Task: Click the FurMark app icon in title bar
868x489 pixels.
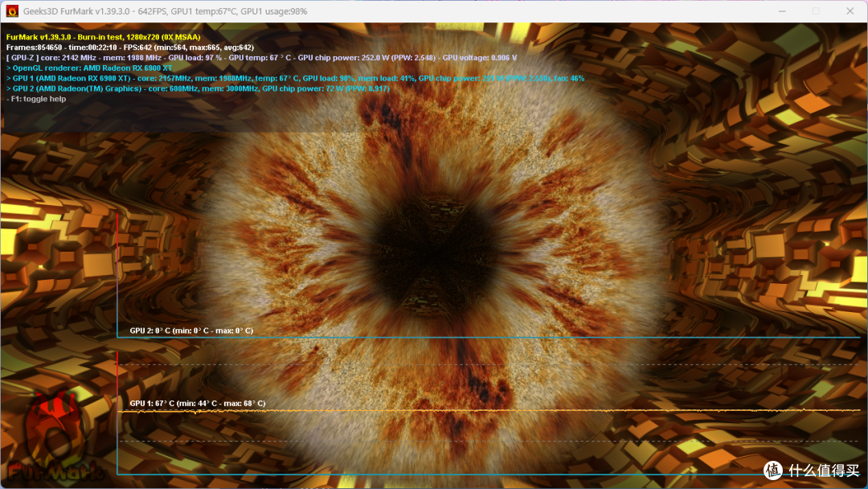Action: point(12,11)
